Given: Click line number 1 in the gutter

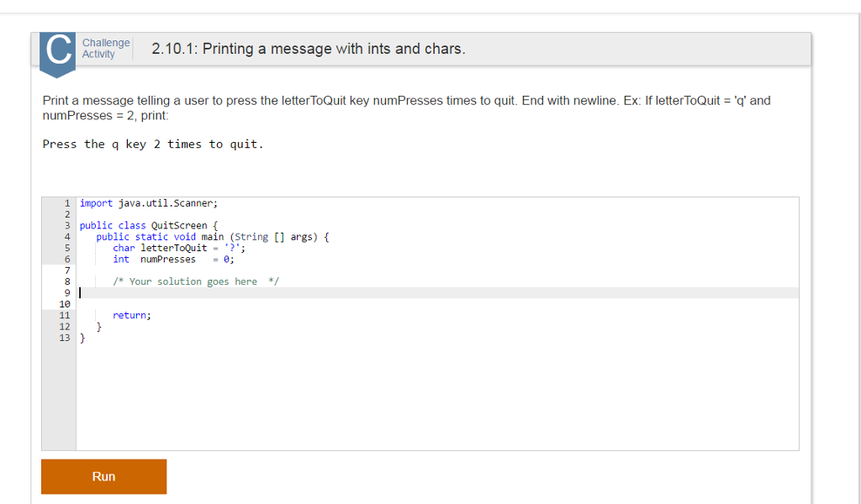Looking at the screenshot, I should (x=66, y=202).
